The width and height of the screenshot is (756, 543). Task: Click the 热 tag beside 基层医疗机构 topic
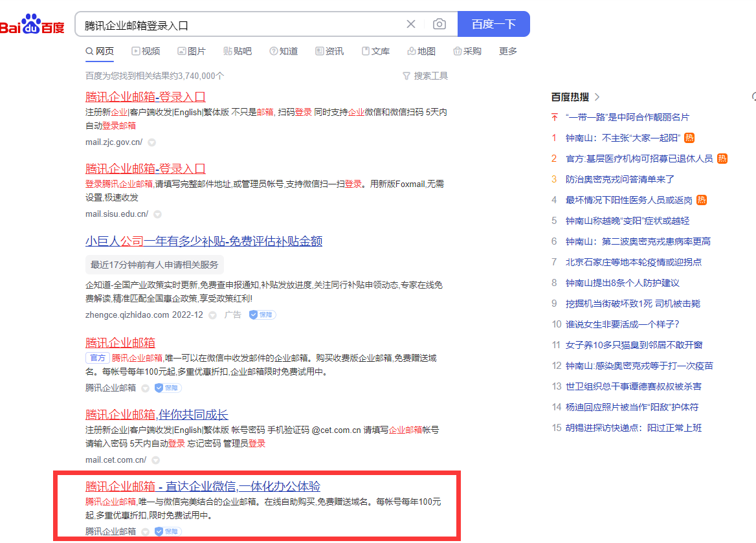click(722, 159)
